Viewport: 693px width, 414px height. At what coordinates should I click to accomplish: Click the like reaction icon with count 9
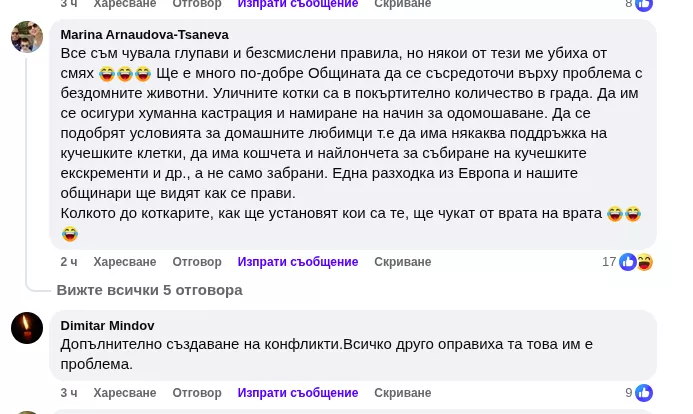click(644, 393)
